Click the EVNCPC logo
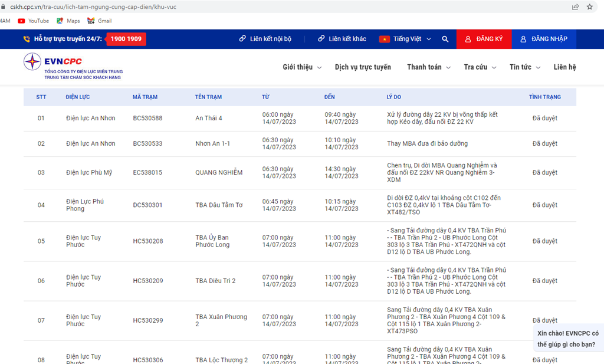This screenshot has width=604, height=364. pos(73,67)
